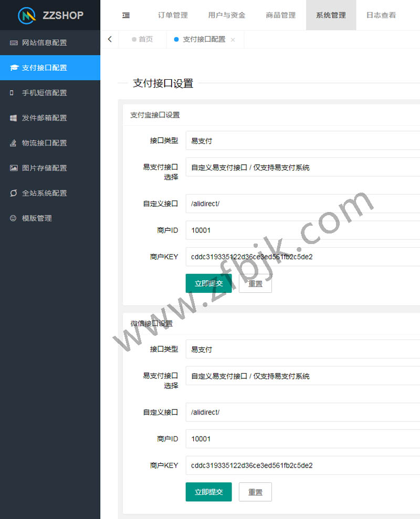Open Alipay 易支付接口选择 dropdown
The image size is (420, 519).
pos(303,167)
